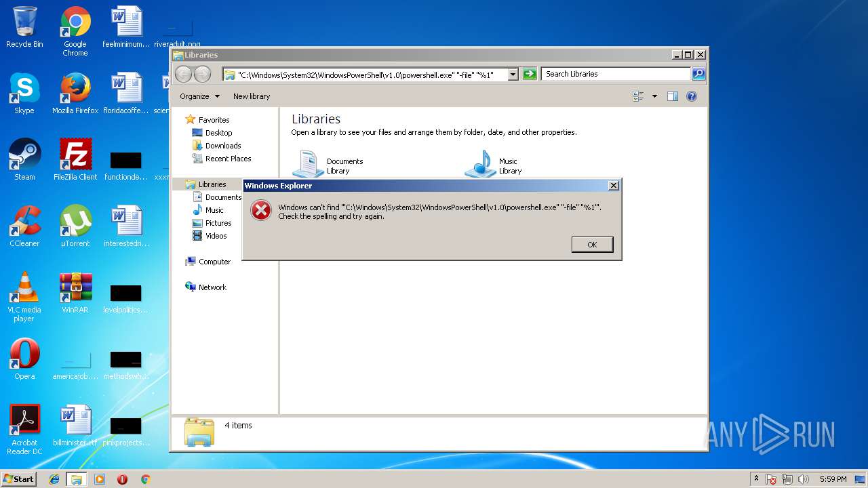Select VLC media player desktop icon
The image size is (868, 488).
pos(24,297)
